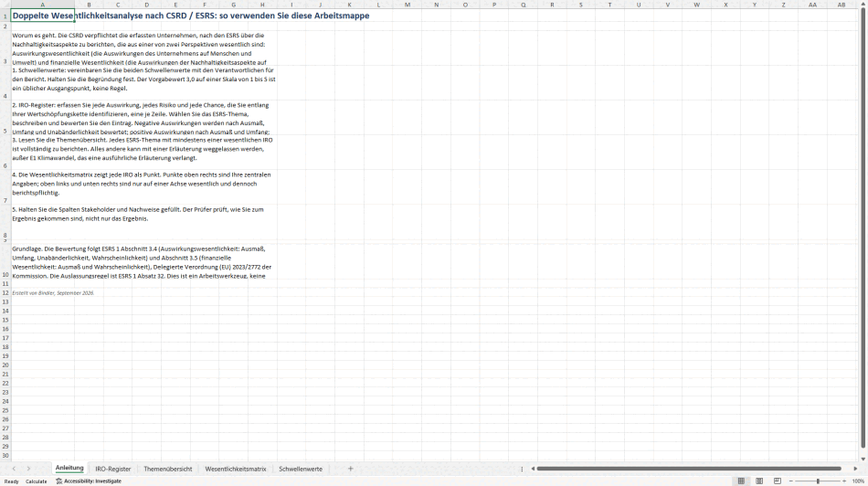
Task: Switch to Normal view icon
Action: coord(741,481)
